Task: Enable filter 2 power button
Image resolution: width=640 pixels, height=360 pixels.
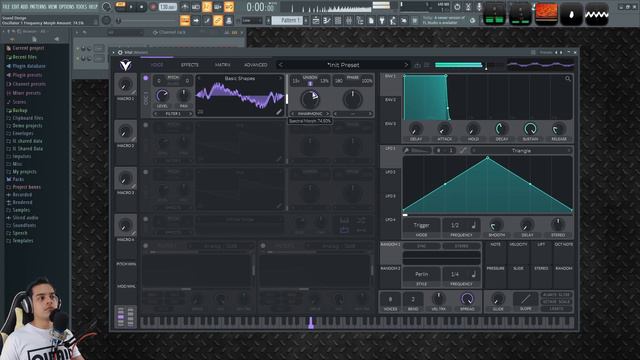Action: click(263, 246)
